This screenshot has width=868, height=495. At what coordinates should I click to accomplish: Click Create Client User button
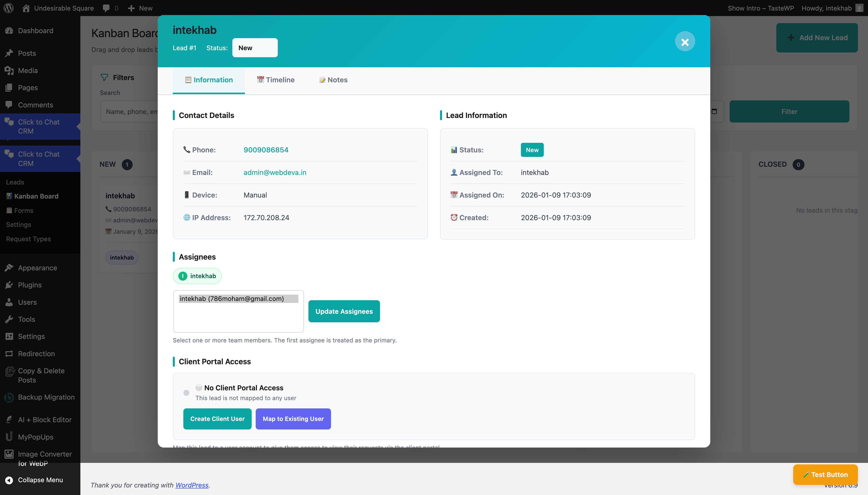pyautogui.click(x=217, y=419)
